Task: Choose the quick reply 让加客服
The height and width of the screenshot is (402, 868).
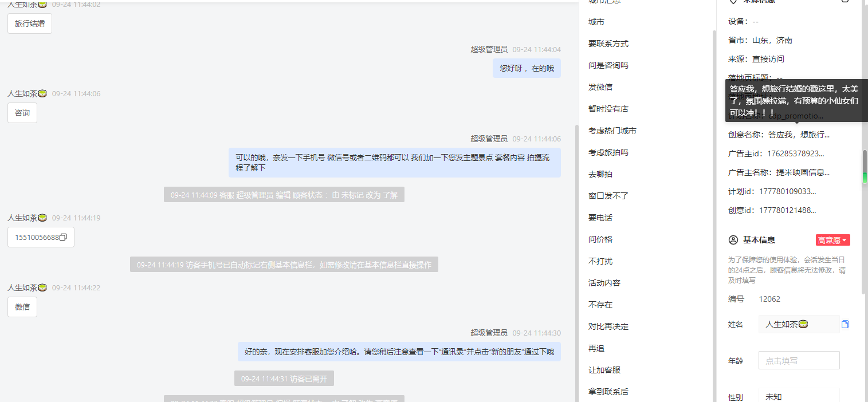Action: point(604,370)
